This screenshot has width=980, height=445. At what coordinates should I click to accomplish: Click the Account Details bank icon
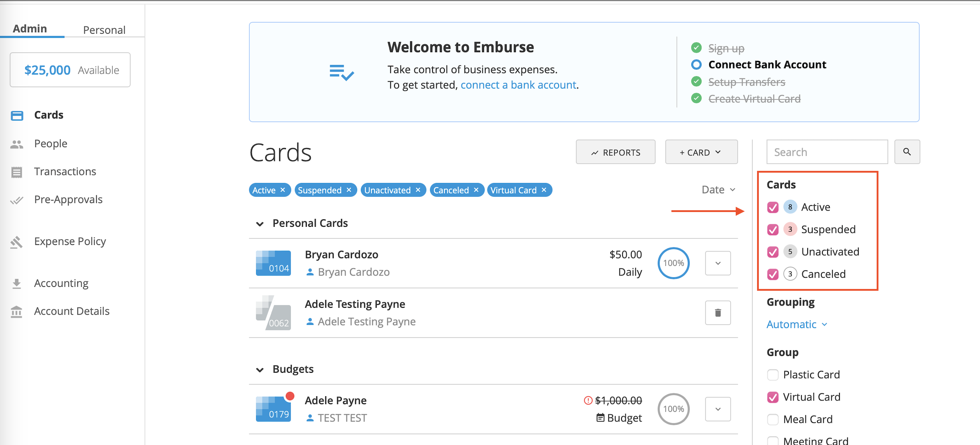17,311
